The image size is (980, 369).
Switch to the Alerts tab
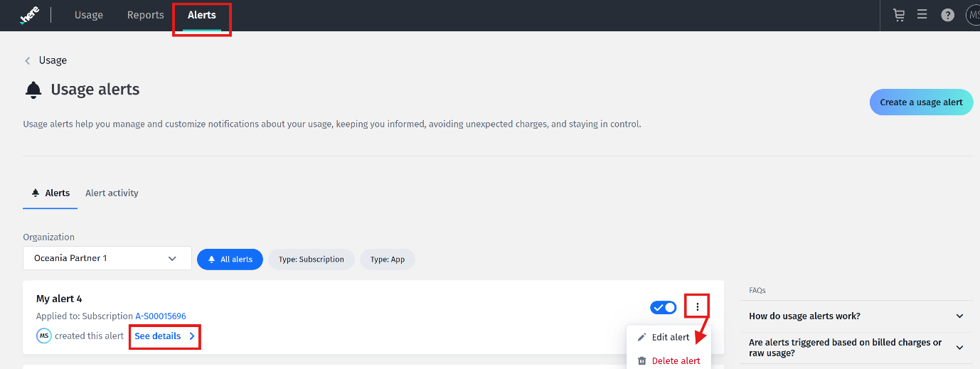(50, 193)
